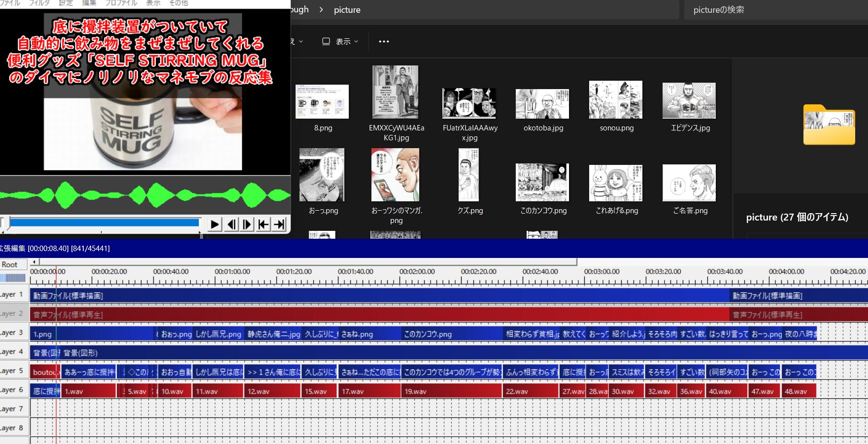Click the blue preview seek bar
This screenshot has height=444, width=868.
coord(104,222)
